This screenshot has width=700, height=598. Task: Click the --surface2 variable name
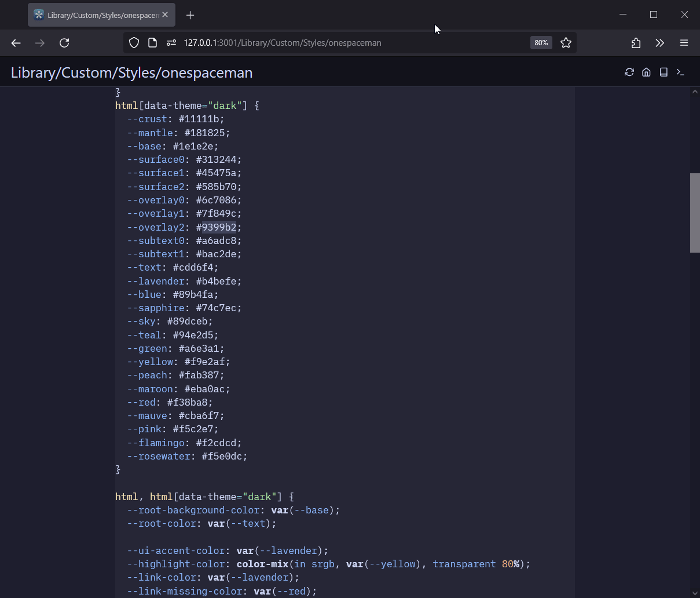pyautogui.click(x=156, y=187)
